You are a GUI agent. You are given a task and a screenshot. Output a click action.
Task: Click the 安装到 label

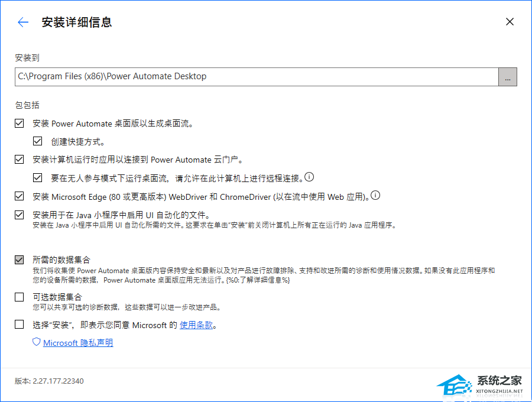[x=27, y=58]
